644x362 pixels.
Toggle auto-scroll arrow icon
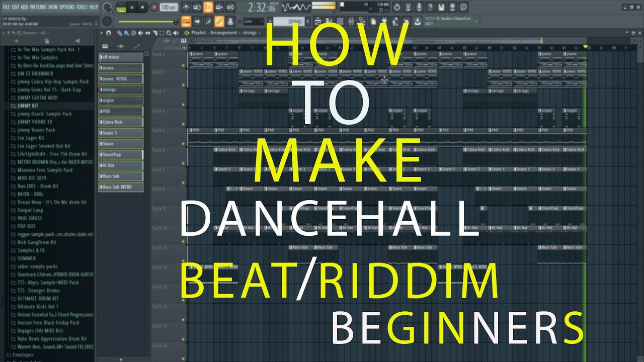click(x=197, y=22)
